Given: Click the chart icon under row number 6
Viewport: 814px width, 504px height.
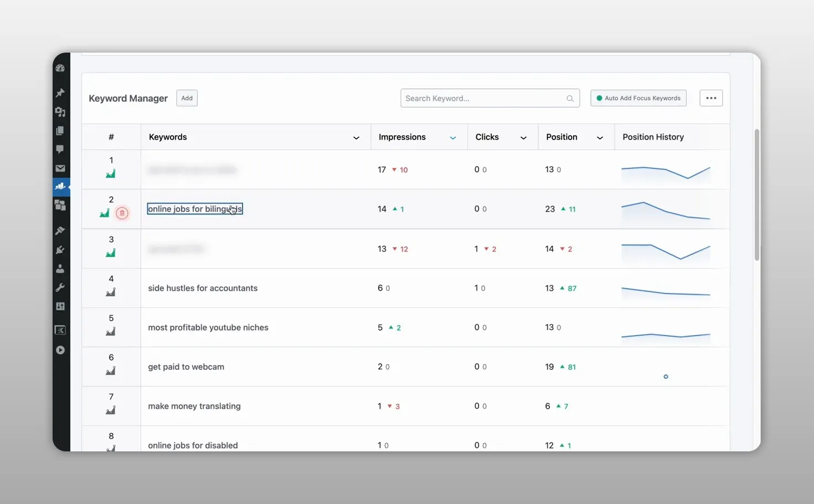Looking at the screenshot, I should (111, 371).
